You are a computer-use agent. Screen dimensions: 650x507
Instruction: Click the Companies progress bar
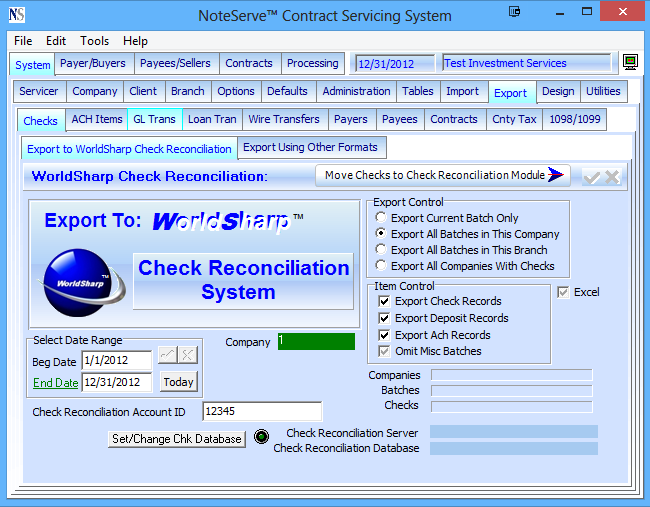[511, 375]
